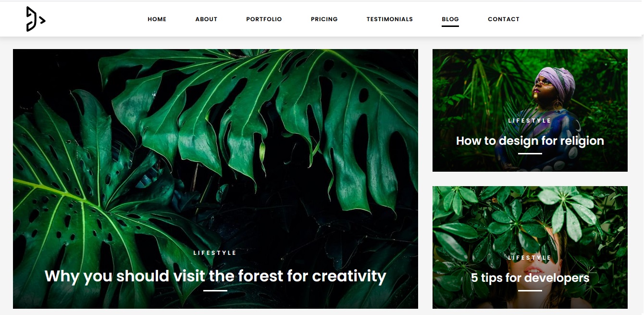Image resolution: width=644 pixels, height=315 pixels.
Task: Open the Portfolio navigation link
Action: (264, 19)
